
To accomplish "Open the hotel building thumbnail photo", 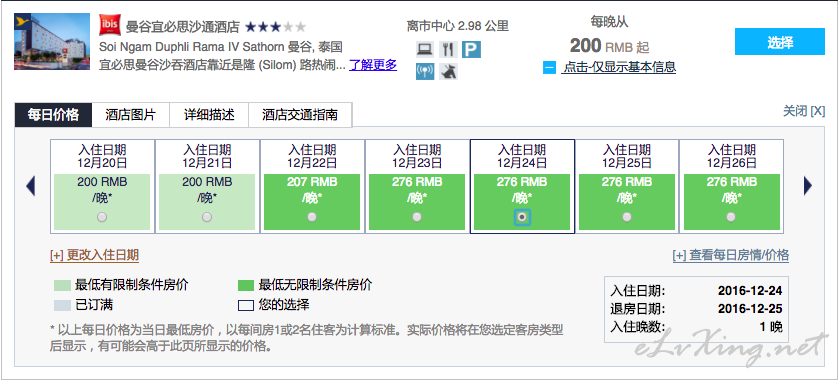I will coord(52,41).
